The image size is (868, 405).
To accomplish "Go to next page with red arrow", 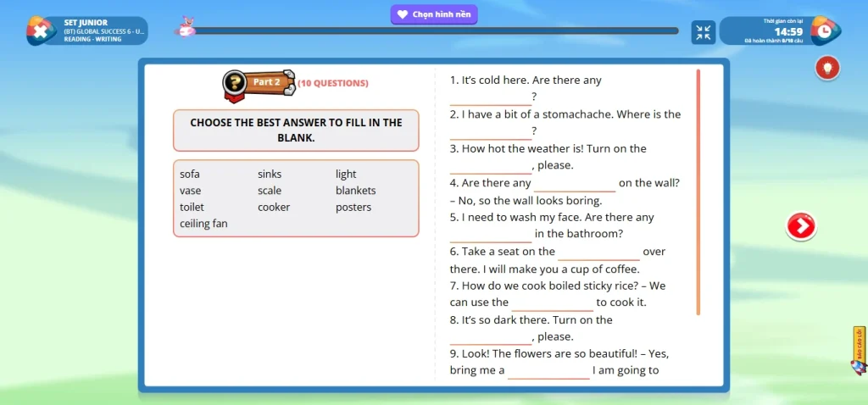I will click(800, 226).
